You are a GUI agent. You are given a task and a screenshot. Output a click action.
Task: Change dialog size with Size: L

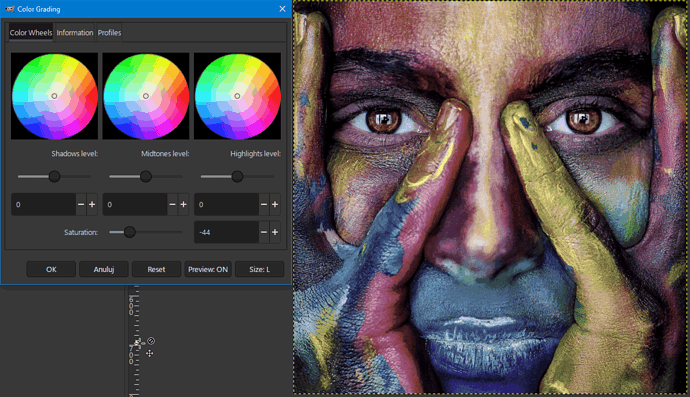click(x=260, y=269)
